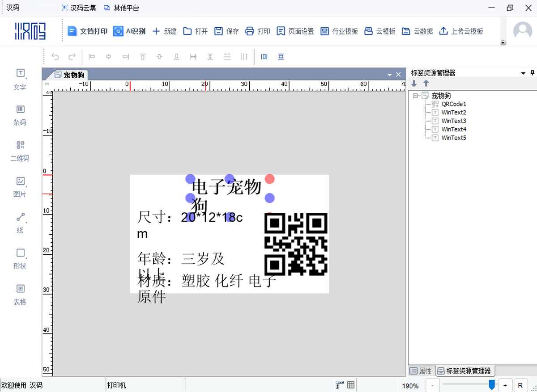
Task: Click 上传云模板 upload cloud template
Action: (461, 31)
